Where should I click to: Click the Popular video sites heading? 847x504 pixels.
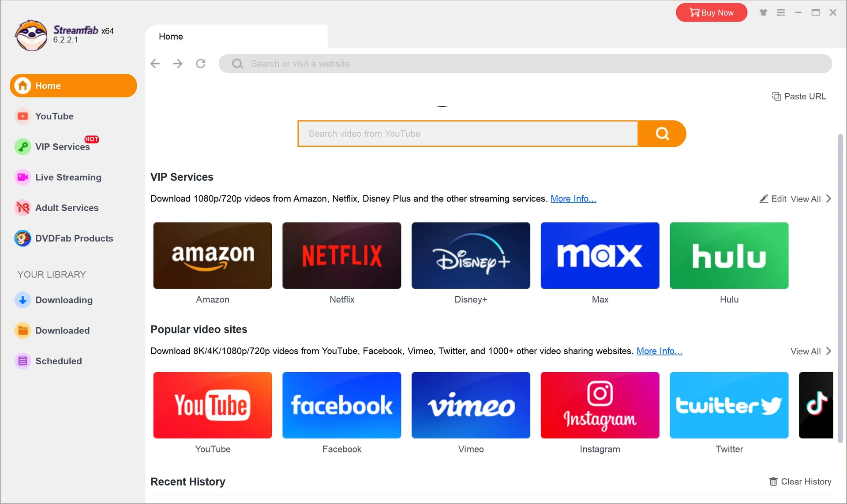click(x=199, y=329)
